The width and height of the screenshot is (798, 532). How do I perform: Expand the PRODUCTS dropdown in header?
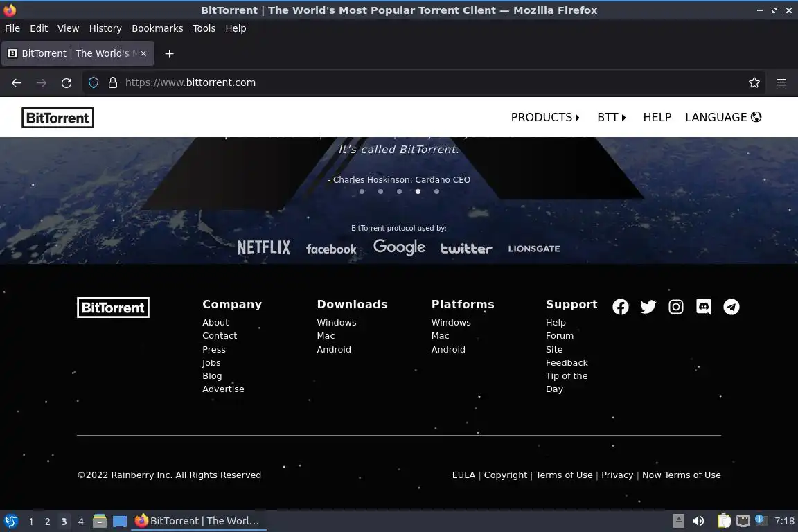545,117
